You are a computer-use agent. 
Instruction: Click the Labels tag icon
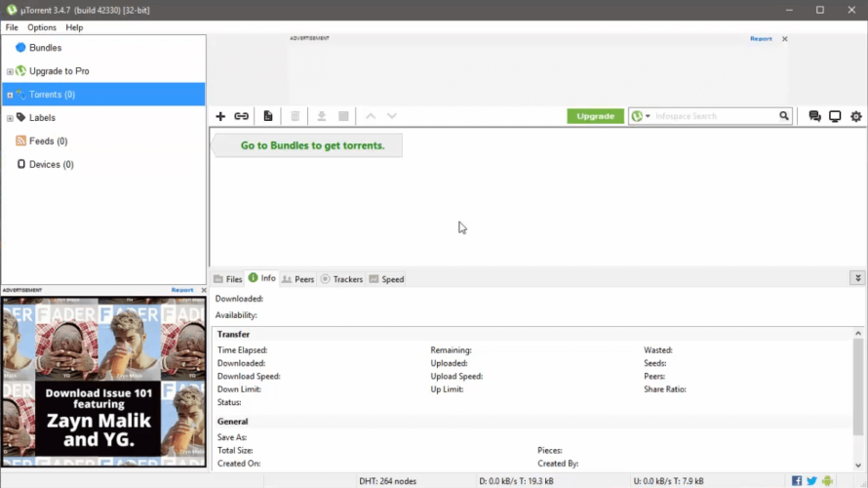[21, 117]
